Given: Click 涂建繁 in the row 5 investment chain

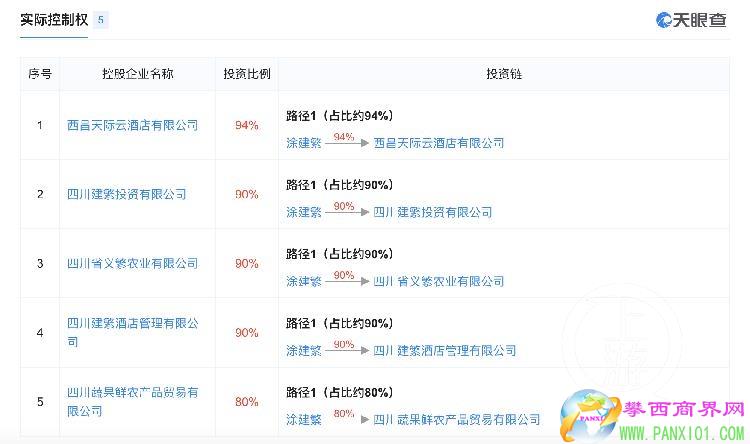Looking at the screenshot, I should coord(303,419).
